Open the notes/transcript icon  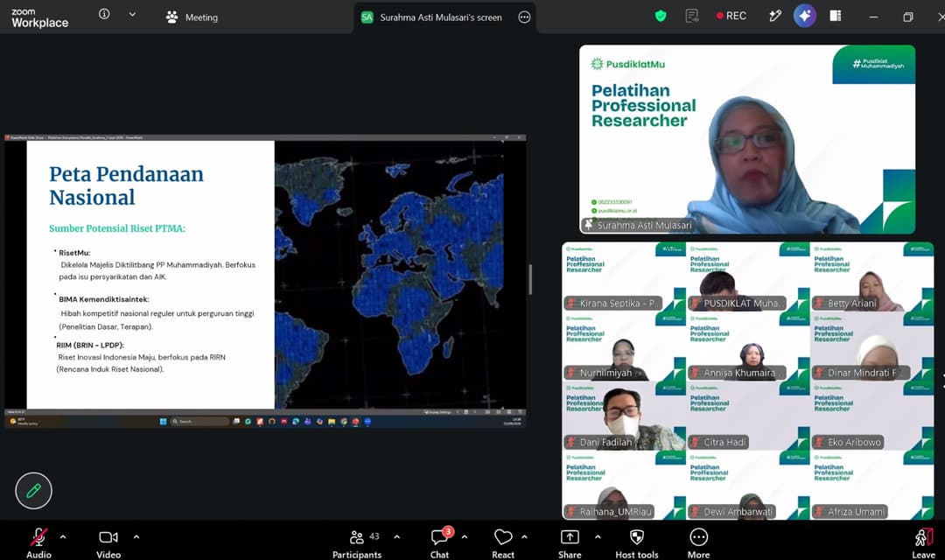[x=692, y=17]
